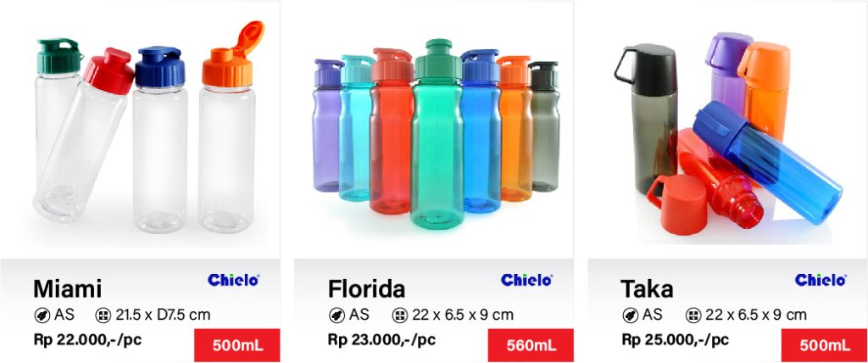Open the Taka product title
Viewport: 868px width, 363px height.
point(648,288)
